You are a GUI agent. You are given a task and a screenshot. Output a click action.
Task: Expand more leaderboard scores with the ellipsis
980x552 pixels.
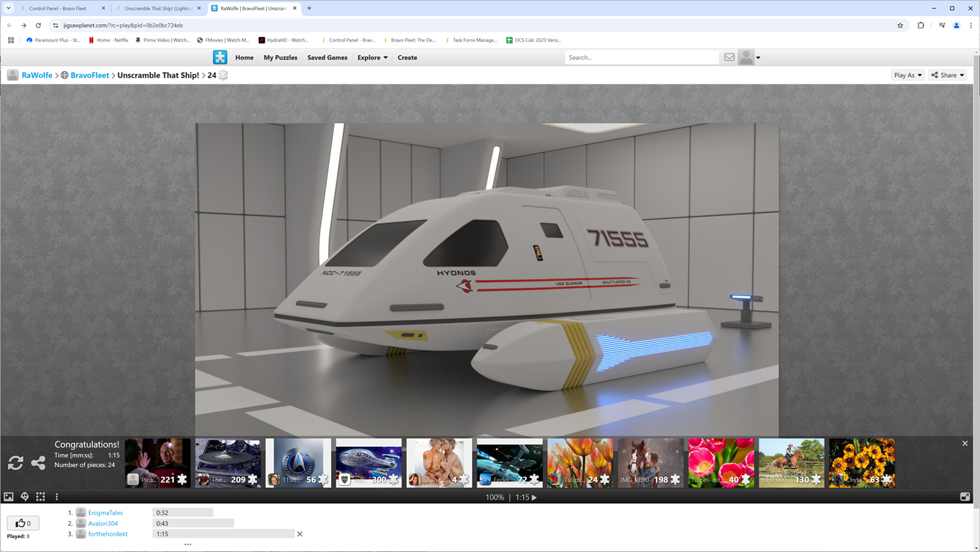tap(188, 544)
